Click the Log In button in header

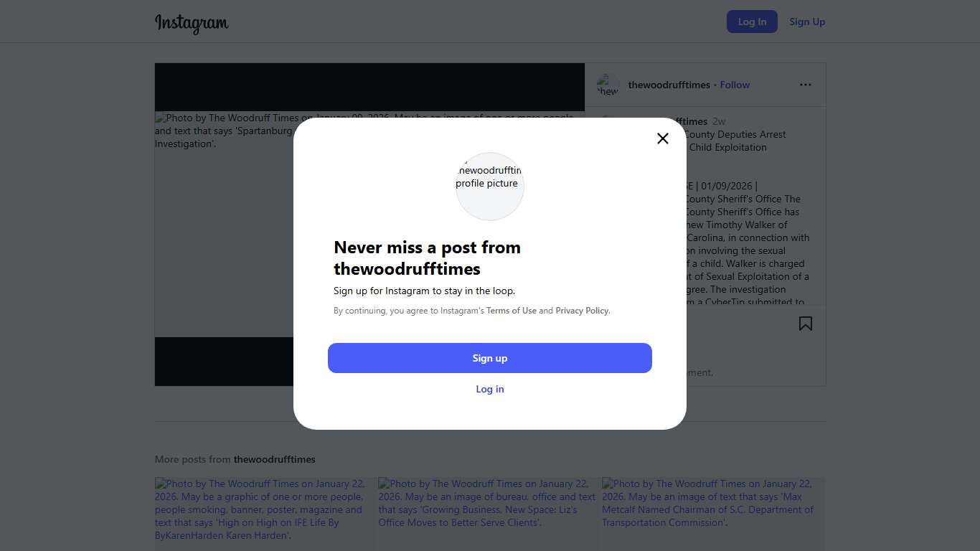click(752, 22)
